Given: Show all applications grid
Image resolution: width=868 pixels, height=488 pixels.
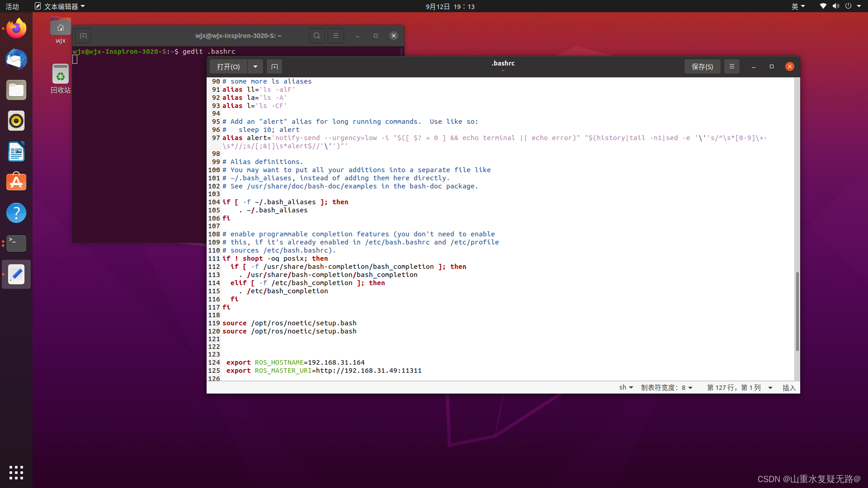Looking at the screenshot, I should tap(16, 473).
